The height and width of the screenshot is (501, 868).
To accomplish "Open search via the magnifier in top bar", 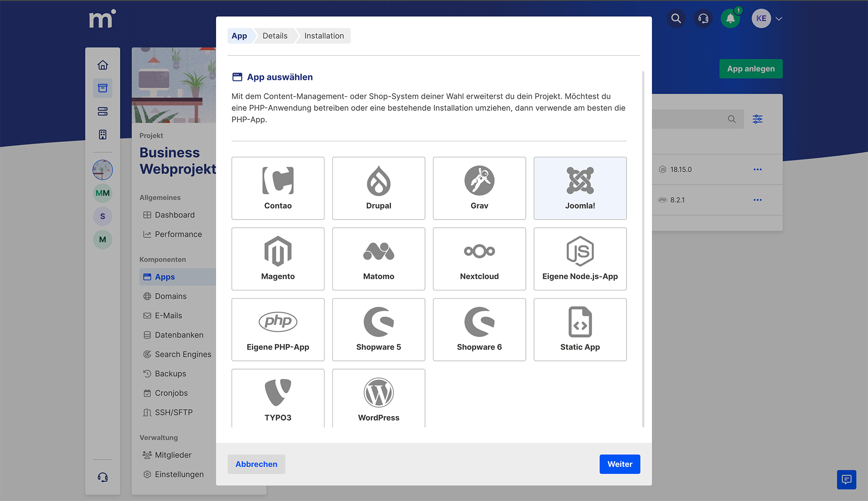I will pyautogui.click(x=676, y=19).
